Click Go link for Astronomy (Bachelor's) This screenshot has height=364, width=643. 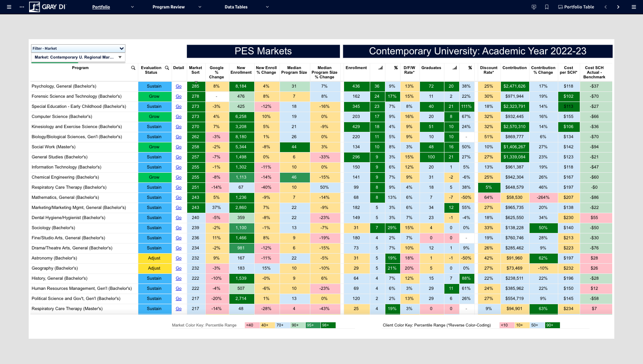coord(179,258)
